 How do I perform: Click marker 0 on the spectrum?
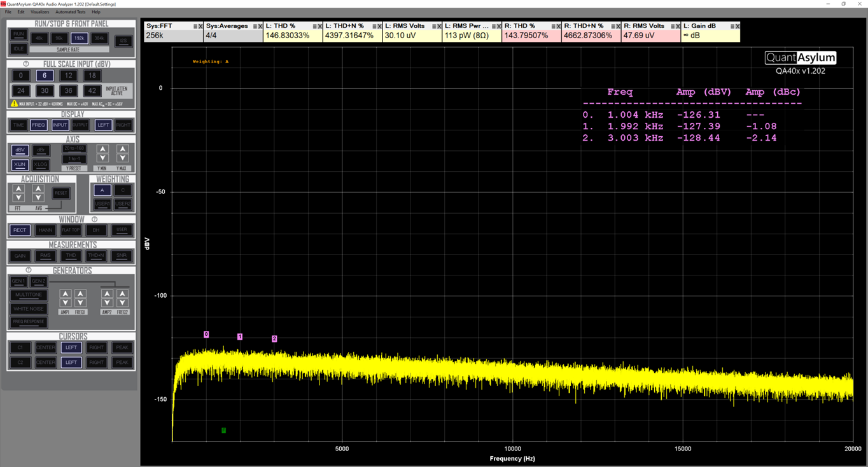[x=206, y=334]
